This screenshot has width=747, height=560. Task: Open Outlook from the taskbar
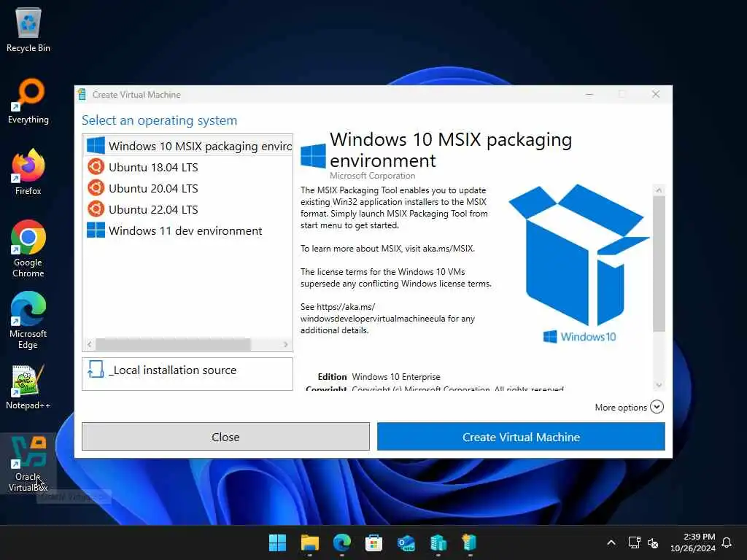click(x=406, y=542)
